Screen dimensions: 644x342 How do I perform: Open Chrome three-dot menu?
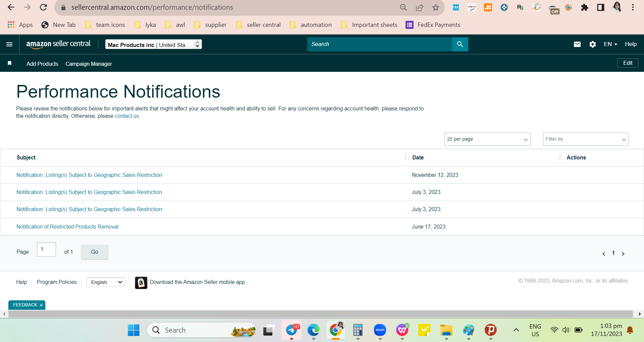(x=633, y=7)
